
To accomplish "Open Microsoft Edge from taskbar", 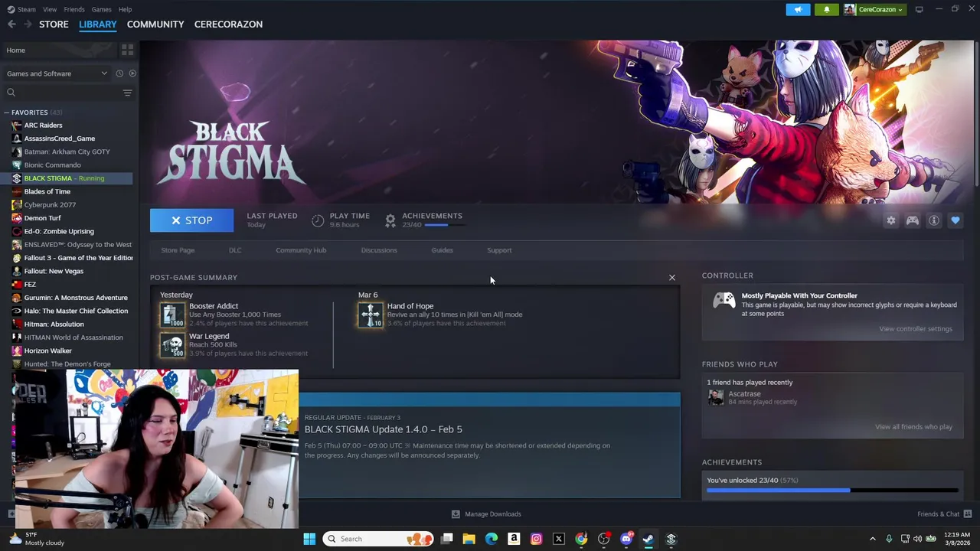I will (491, 539).
